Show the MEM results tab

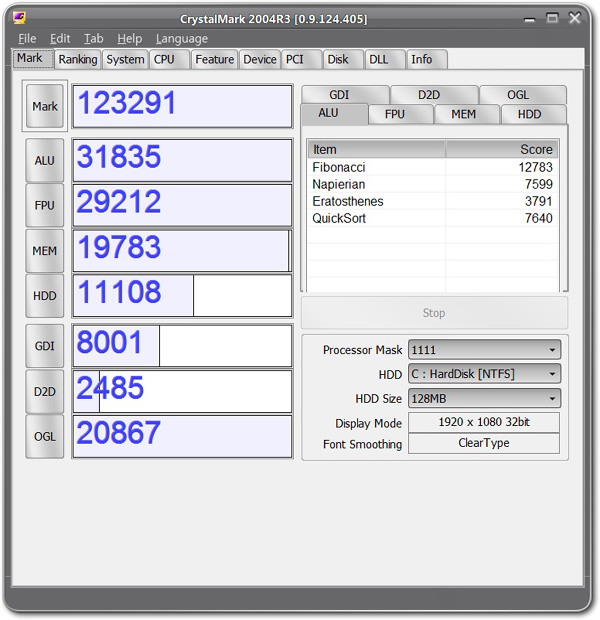[x=467, y=114]
